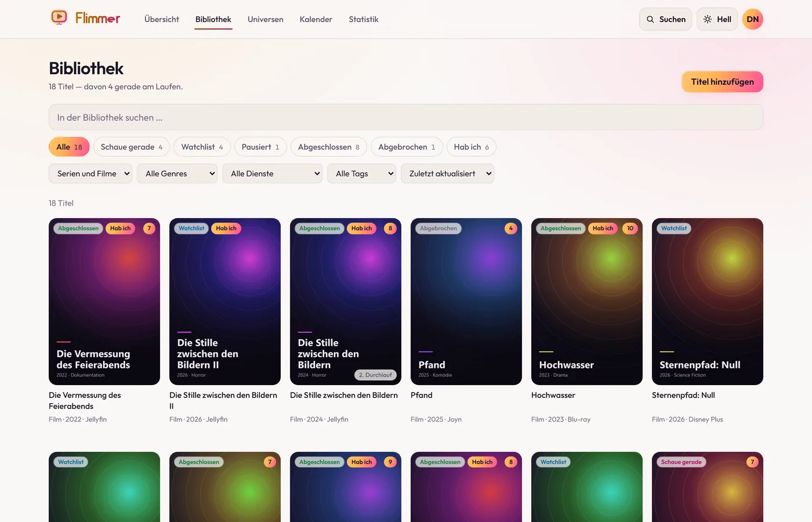Filter by Abgeschlossen chip
This screenshot has height=522, width=812.
(x=329, y=147)
